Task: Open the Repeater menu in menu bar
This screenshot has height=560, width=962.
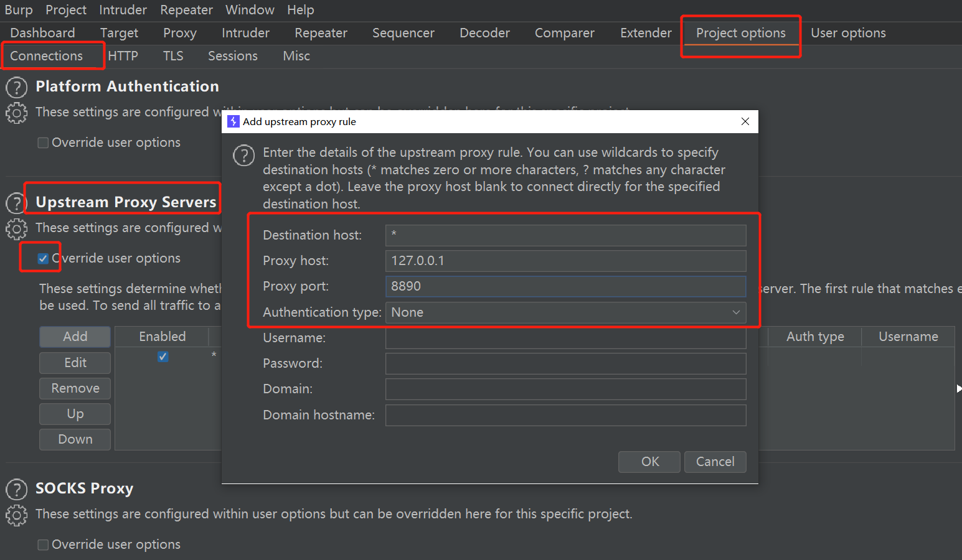Action: click(186, 10)
